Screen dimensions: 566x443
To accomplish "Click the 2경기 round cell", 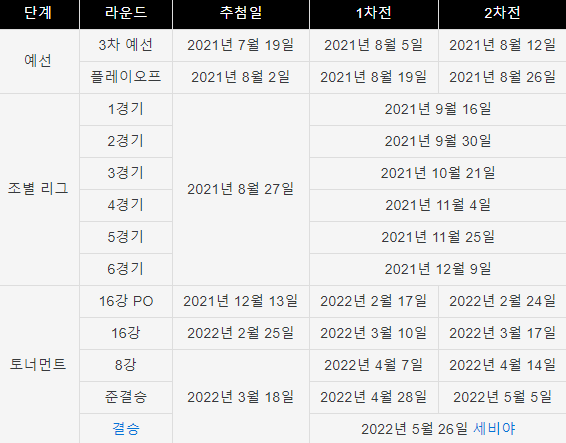I will click(126, 141).
